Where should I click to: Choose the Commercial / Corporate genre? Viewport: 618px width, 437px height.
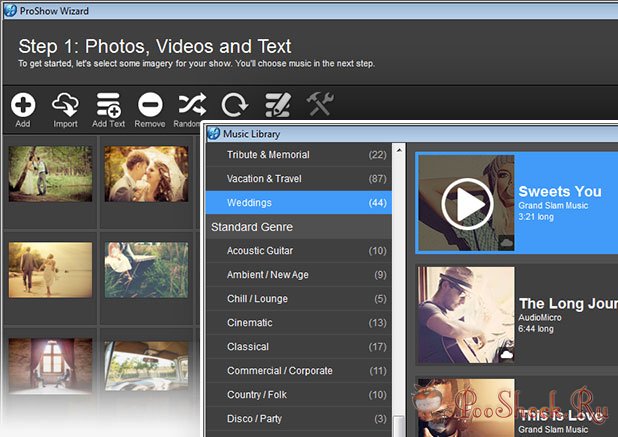coord(299,371)
